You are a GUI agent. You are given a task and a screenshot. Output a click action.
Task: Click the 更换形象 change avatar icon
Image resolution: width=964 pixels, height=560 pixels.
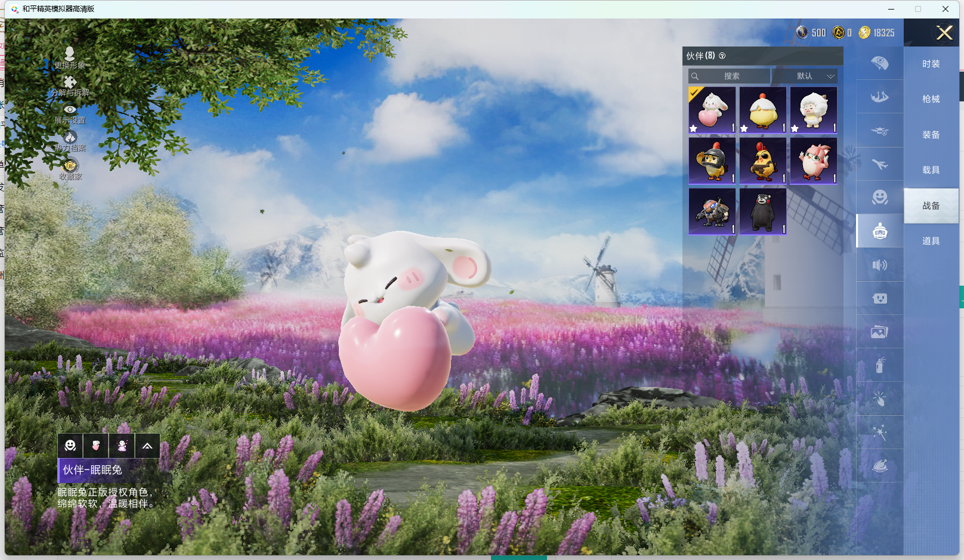70,55
